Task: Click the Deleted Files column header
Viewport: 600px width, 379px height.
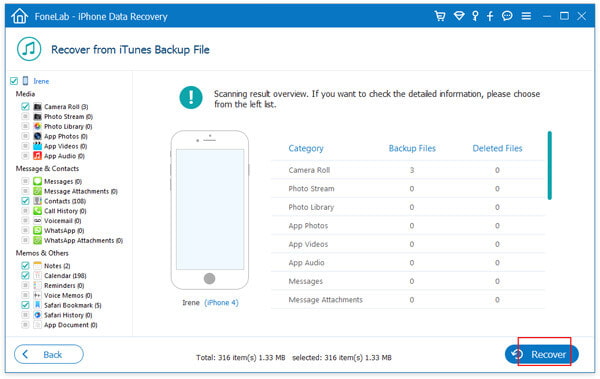Action: (x=497, y=148)
